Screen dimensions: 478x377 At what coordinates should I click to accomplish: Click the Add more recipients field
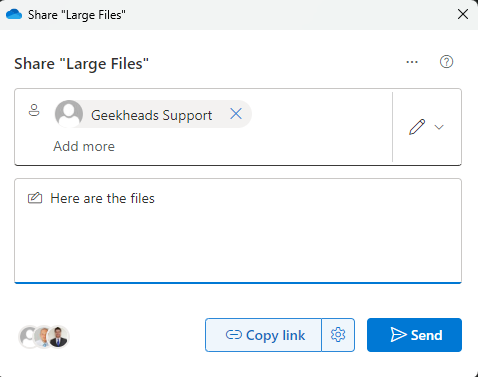click(x=84, y=146)
